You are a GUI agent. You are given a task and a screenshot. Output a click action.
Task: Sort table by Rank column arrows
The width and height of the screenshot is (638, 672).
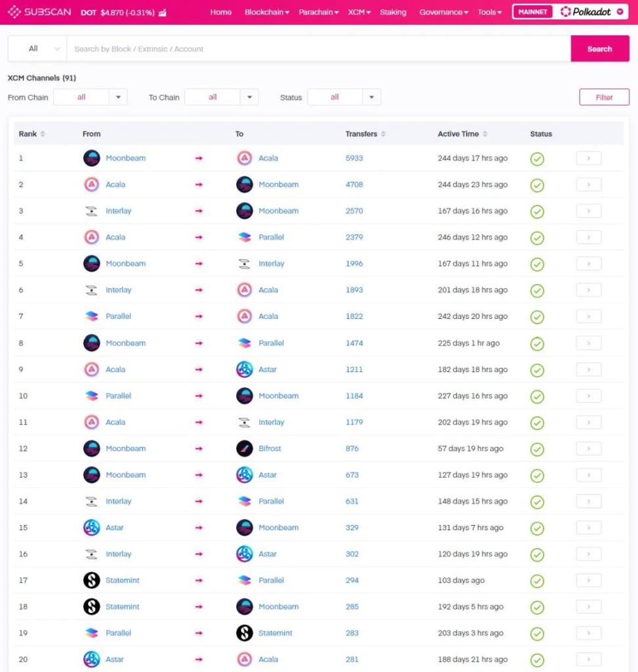43,134
